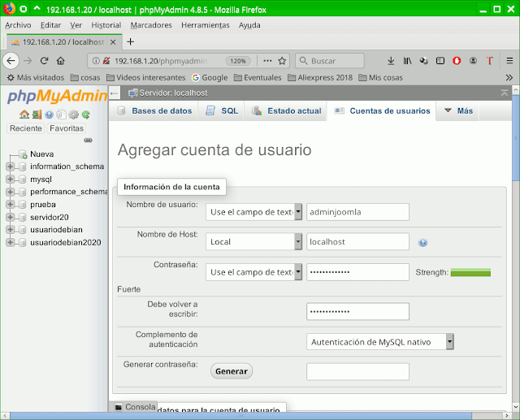Image resolution: width=520 pixels, height=420 pixels.
Task: Click the retype password field
Action: (x=357, y=311)
